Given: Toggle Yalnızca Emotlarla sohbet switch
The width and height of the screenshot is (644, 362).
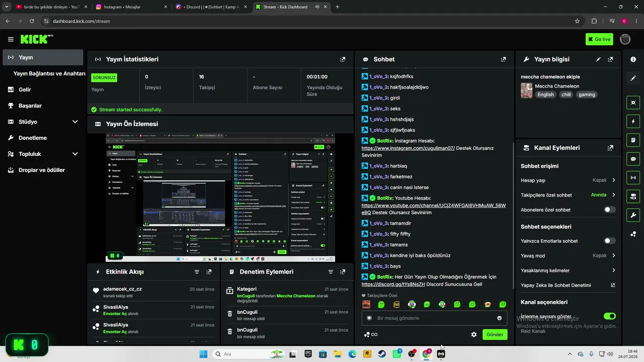Looking at the screenshot, I should pos(609,241).
